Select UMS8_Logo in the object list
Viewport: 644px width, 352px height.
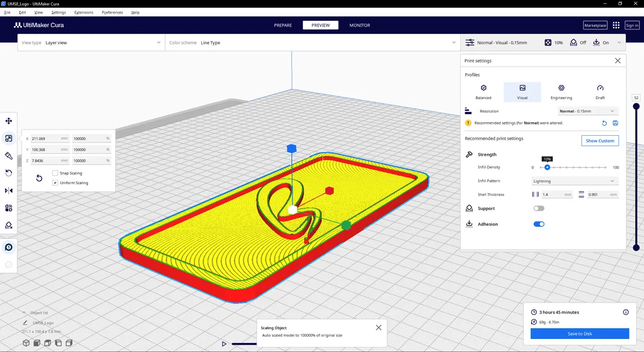(43, 323)
